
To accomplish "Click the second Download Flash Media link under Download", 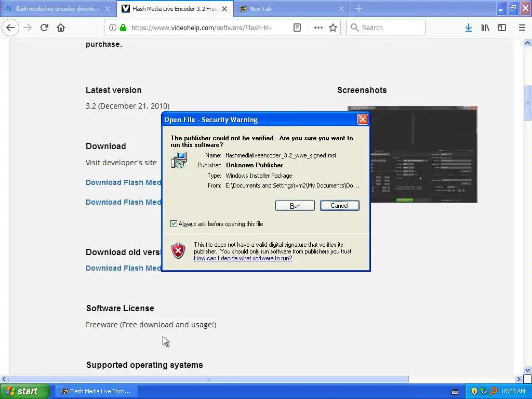I will [124, 202].
